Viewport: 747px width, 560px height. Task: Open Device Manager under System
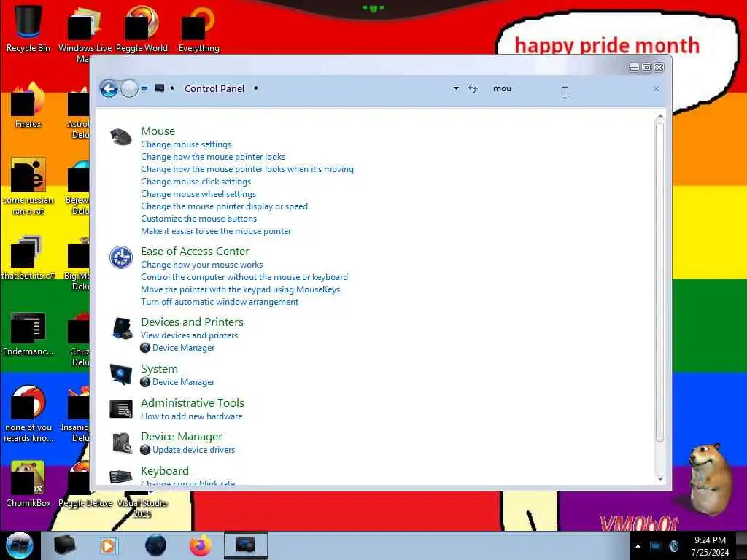click(x=183, y=382)
